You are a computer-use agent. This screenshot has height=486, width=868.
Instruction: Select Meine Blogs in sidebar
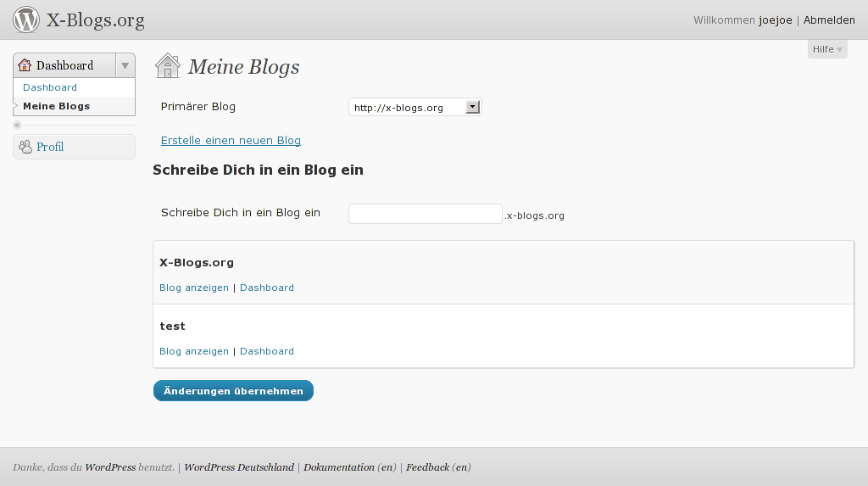point(57,106)
